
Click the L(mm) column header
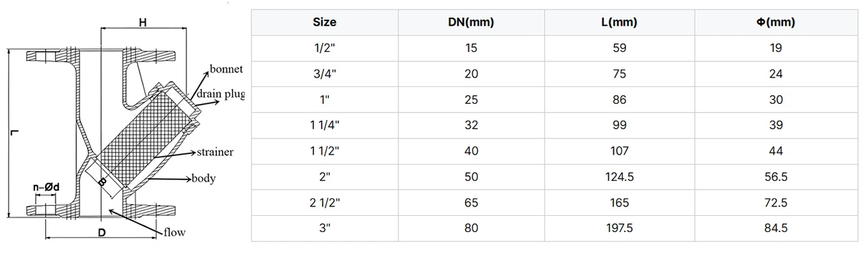[619, 22]
